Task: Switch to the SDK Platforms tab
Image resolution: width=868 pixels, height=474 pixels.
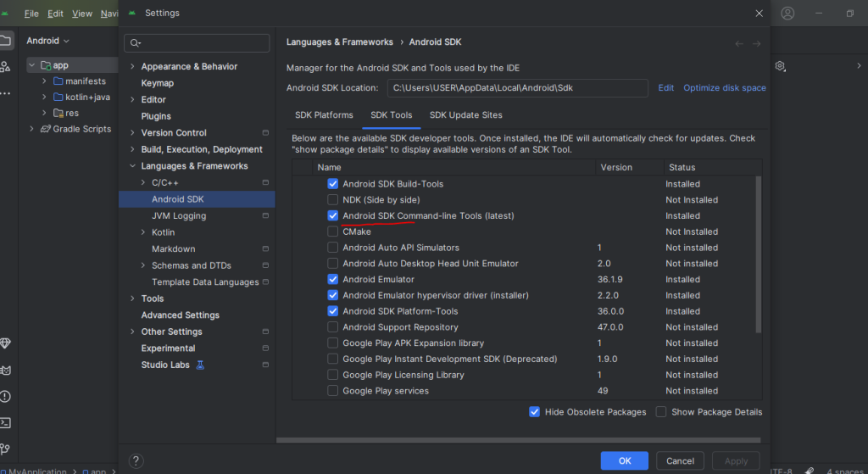Action: 324,115
